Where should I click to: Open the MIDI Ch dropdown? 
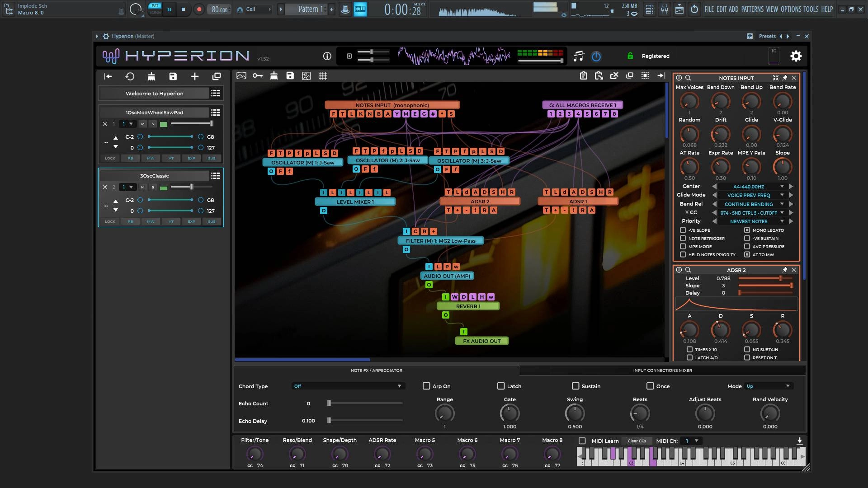point(691,441)
